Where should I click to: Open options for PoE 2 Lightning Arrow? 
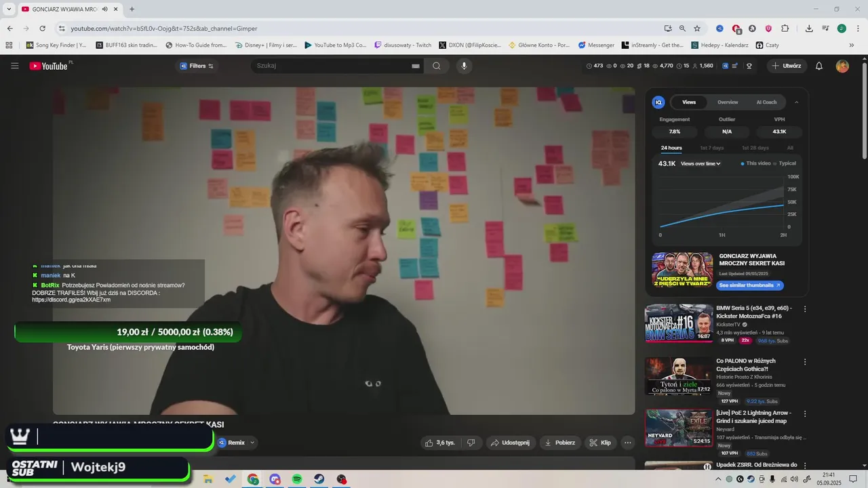[x=805, y=413]
